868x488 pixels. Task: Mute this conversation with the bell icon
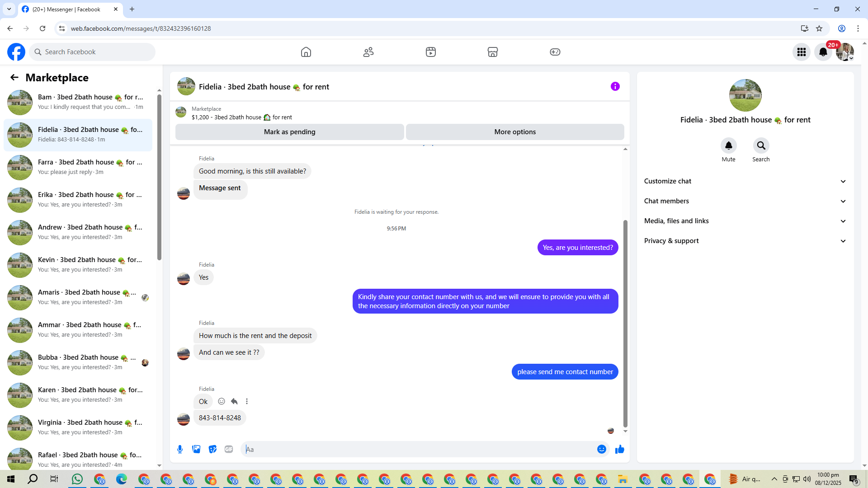tap(729, 145)
